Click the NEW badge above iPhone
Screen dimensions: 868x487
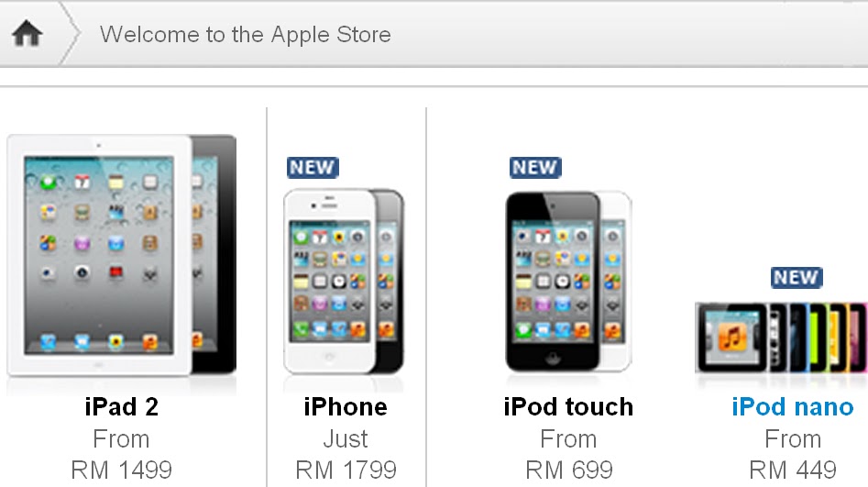point(313,167)
